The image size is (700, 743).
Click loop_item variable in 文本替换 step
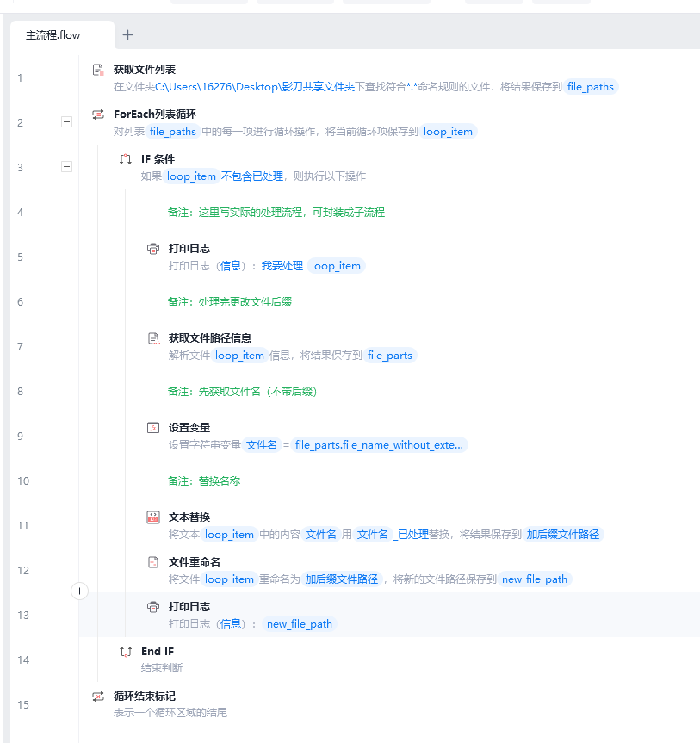[x=229, y=535]
